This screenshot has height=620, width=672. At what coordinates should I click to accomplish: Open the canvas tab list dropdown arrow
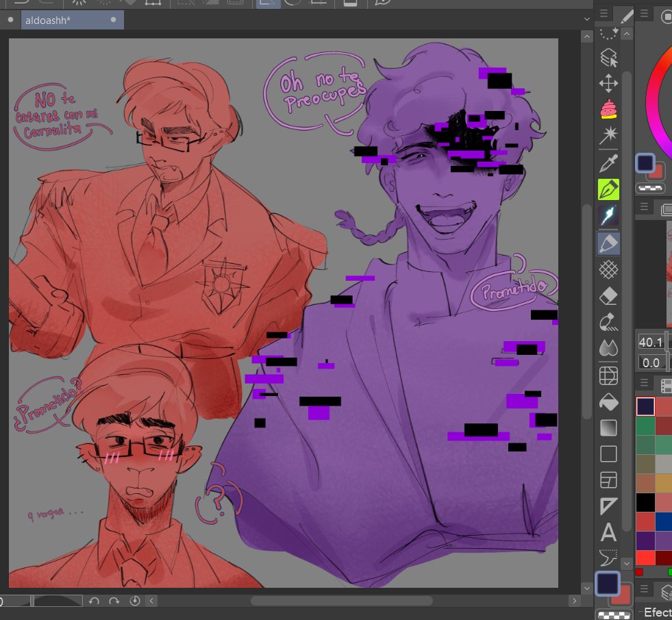[586, 19]
